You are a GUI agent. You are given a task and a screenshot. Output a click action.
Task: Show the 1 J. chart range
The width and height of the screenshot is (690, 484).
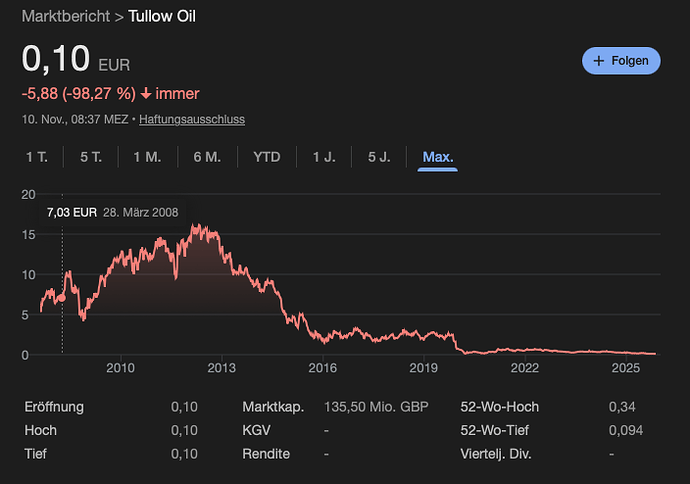323,157
